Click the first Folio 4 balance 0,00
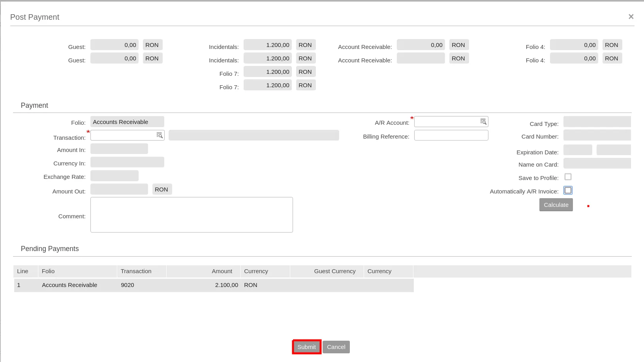 pyautogui.click(x=574, y=45)
